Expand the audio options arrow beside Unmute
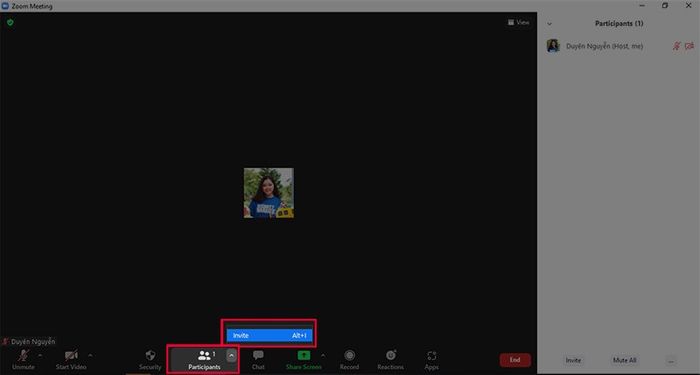Viewport: 700px width, 375px height. coord(40,355)
